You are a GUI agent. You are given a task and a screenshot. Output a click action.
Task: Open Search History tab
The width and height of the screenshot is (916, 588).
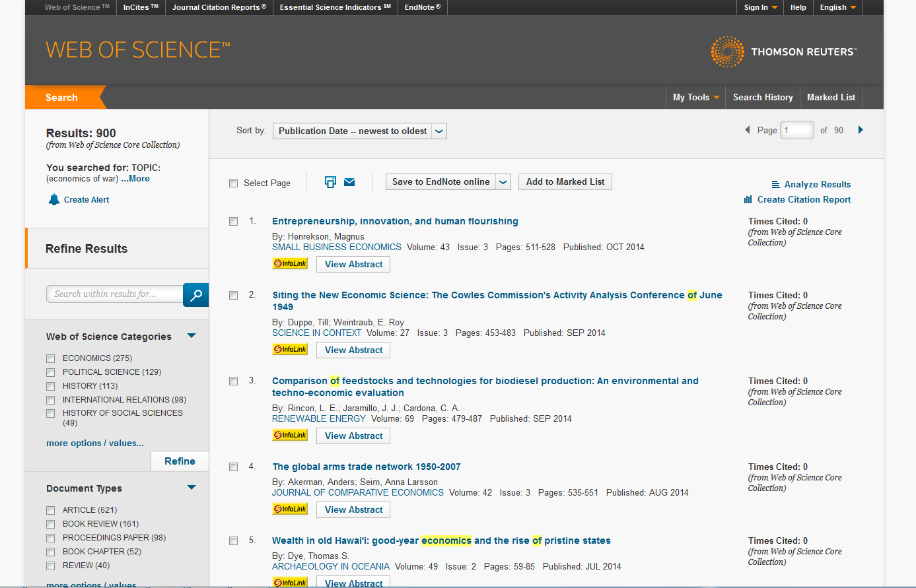point(763,97)
